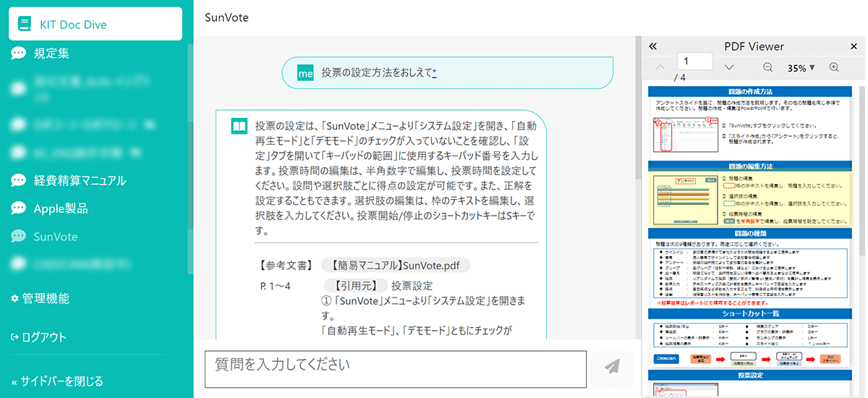Image resolution: width=868 pixels, height=398 pixels.
Task: Click the KIT Doc Dive book icon
Action: 25,25
